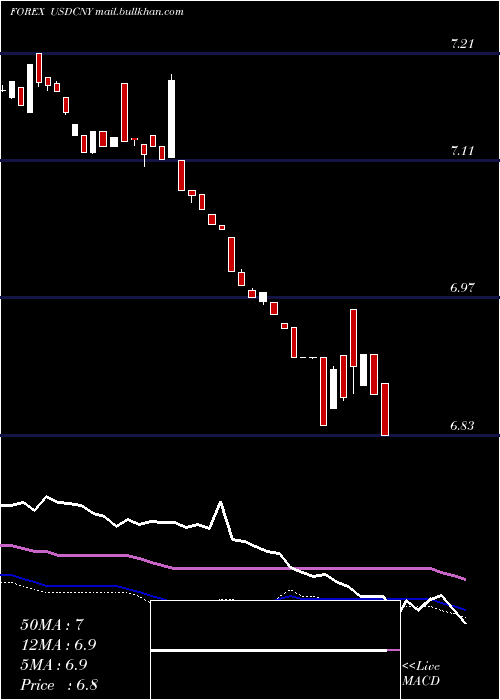Screen dimensions: 500x700
Task: Click the '5MA : 6.9' indicator text
Action: pyautogui.click(x=54, y=665)
